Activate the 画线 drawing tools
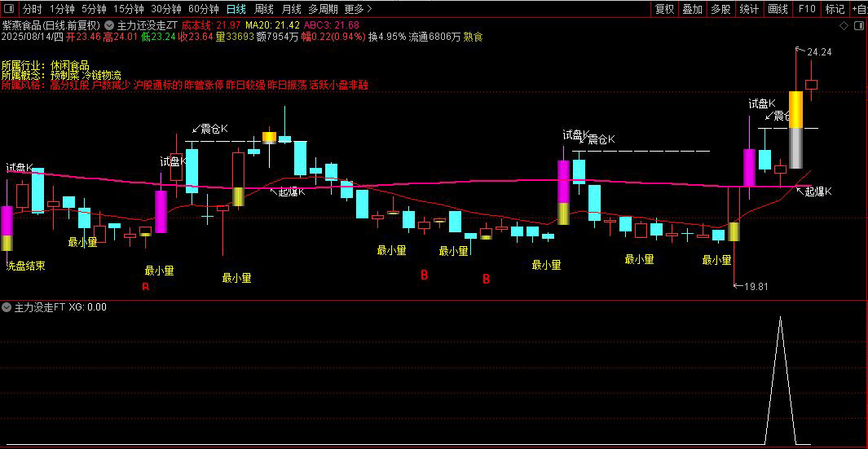Viewport: 868px width, 449px height. (x=778, y=9)
